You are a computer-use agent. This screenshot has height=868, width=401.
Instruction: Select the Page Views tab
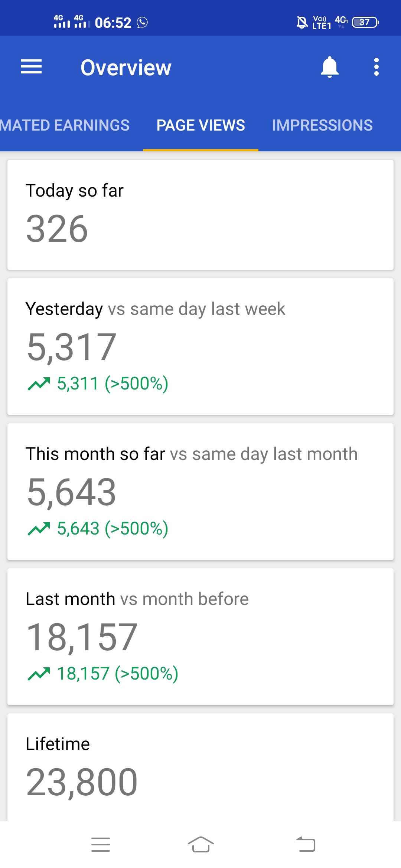click(200, 125)
